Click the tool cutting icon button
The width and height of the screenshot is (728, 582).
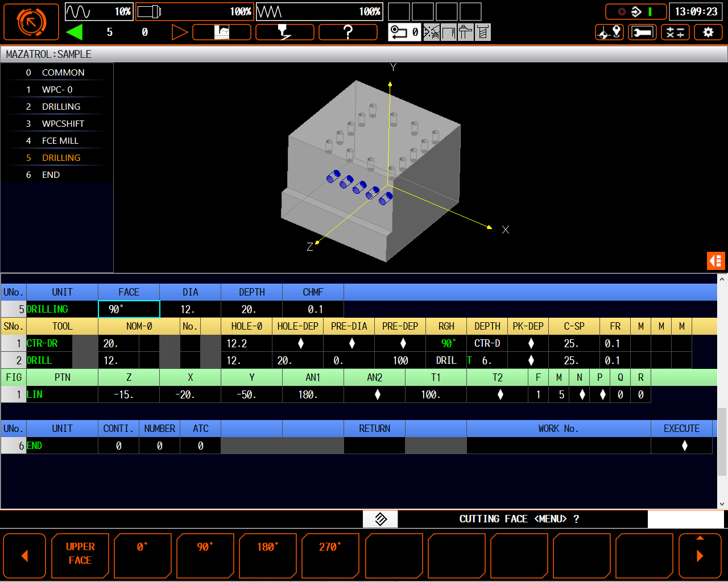284,32
